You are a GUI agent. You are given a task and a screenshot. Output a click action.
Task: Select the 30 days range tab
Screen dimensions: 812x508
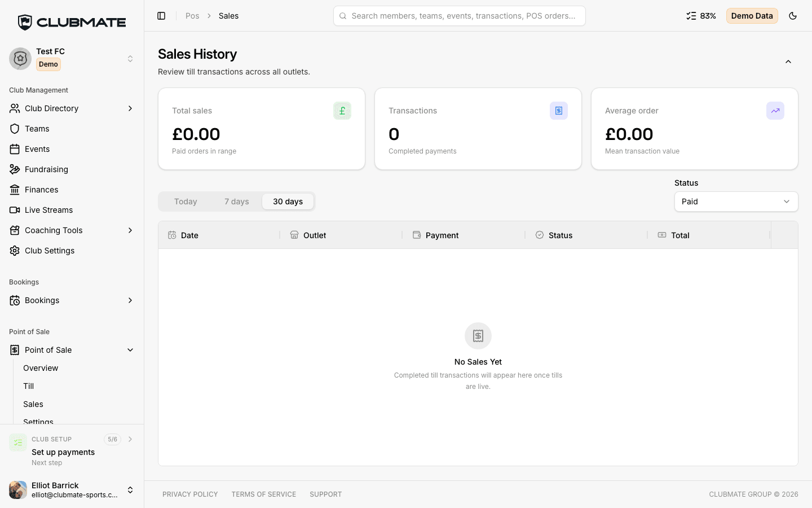click(x=288, y=202)
